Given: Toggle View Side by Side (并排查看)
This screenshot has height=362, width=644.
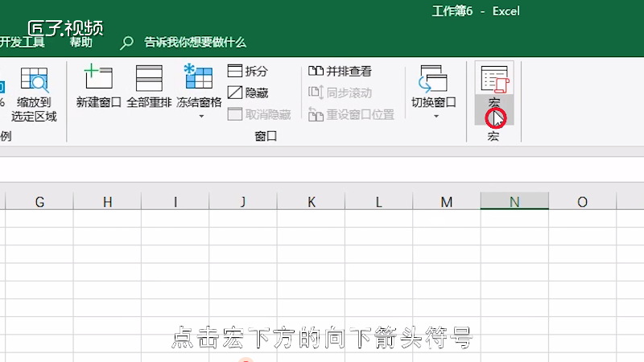Looking at the screenshot, I should [341, 72].
